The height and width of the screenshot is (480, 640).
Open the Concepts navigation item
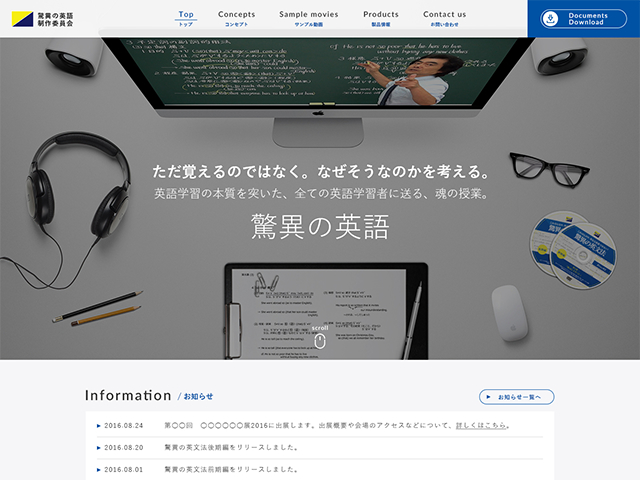point(236,18)
